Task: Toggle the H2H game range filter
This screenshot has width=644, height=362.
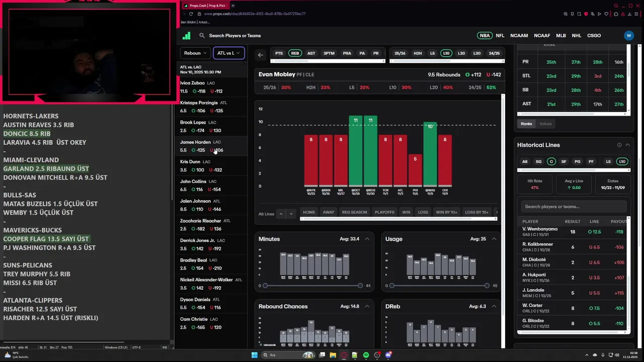Action: point(418,53)
